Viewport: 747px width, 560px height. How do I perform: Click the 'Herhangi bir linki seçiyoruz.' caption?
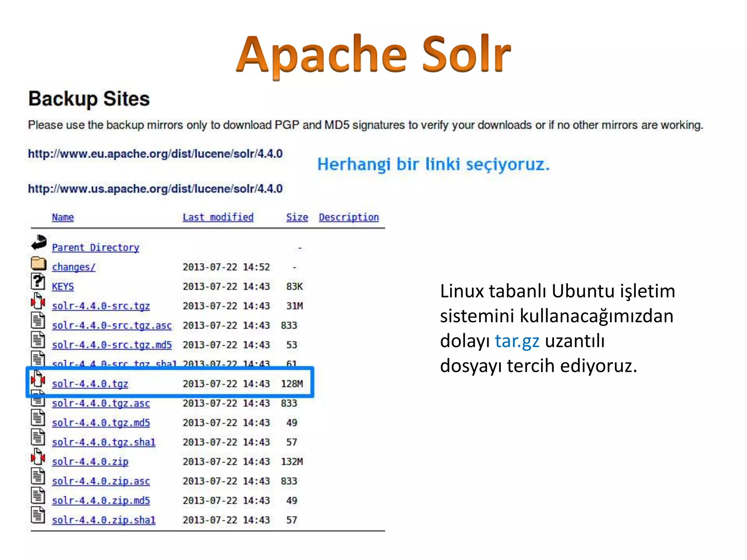(433, 164)
